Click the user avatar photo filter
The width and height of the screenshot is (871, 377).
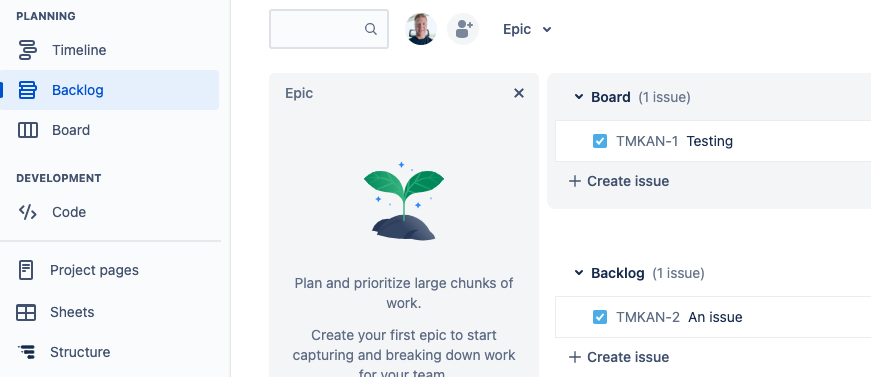point(421,29)
